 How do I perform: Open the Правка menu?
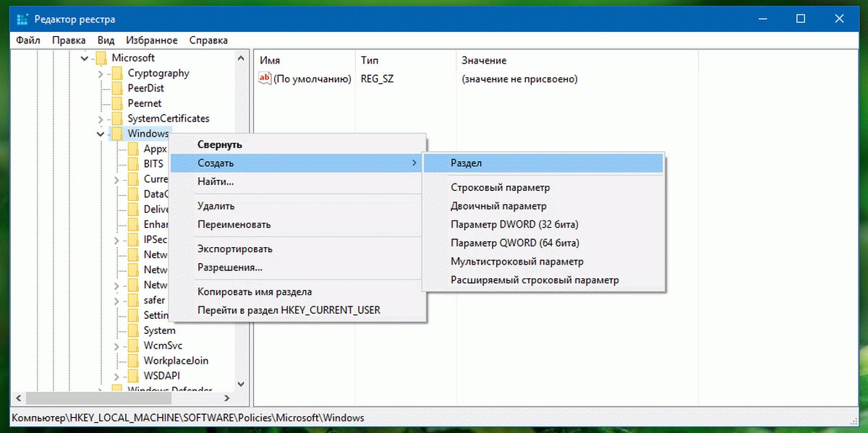[x=69, y=40]
